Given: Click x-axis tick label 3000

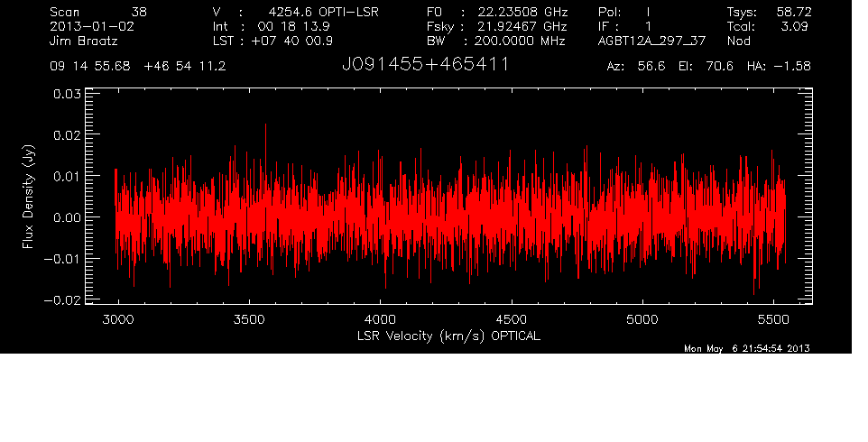Looking at the screenshot, I should 118,319.
